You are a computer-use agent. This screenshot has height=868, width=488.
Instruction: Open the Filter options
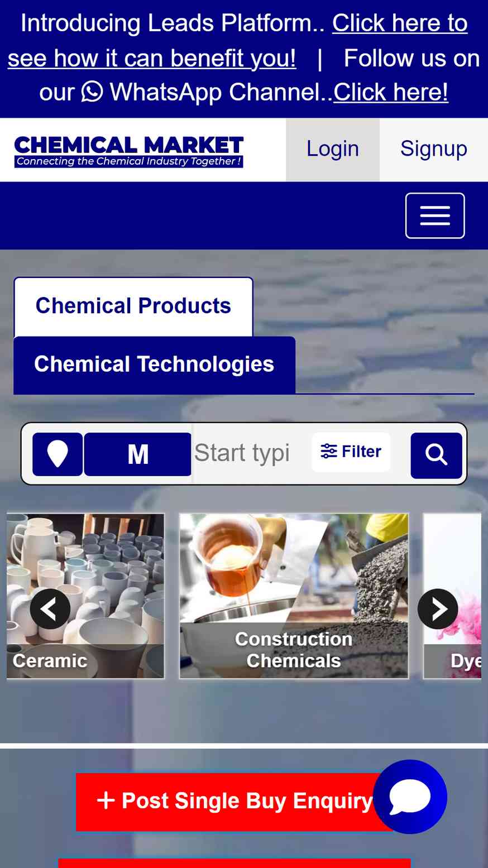coord(351,452)
